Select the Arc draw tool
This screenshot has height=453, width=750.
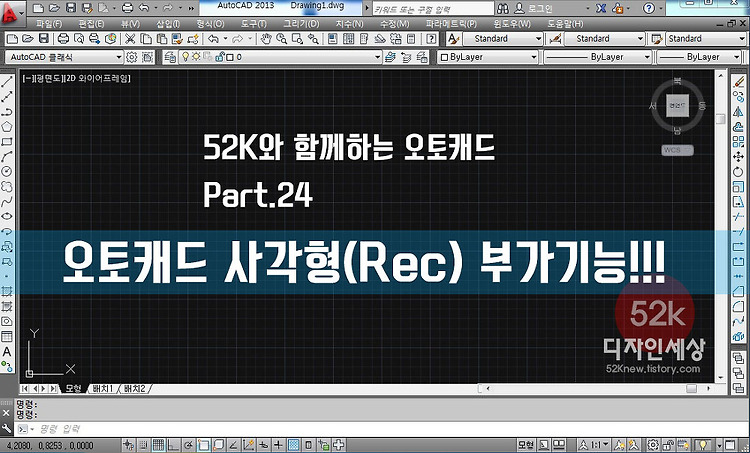(x=7, y=156)
